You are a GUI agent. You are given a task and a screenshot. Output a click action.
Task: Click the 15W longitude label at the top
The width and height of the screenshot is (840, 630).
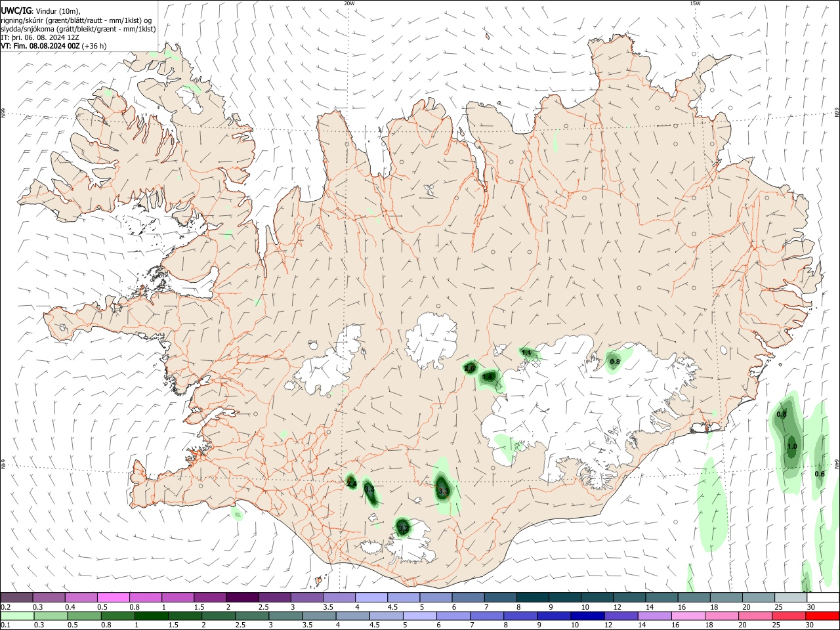[695, 3]
